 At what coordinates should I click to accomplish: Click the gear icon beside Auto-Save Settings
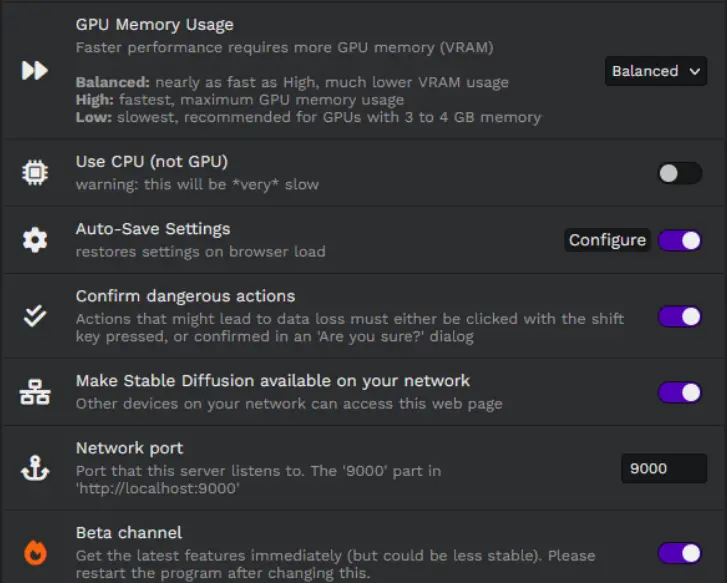click(35, 240)
